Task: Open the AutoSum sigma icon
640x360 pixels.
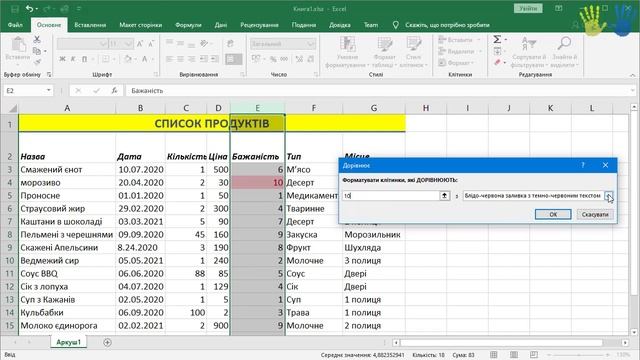Action: (497, 40)
